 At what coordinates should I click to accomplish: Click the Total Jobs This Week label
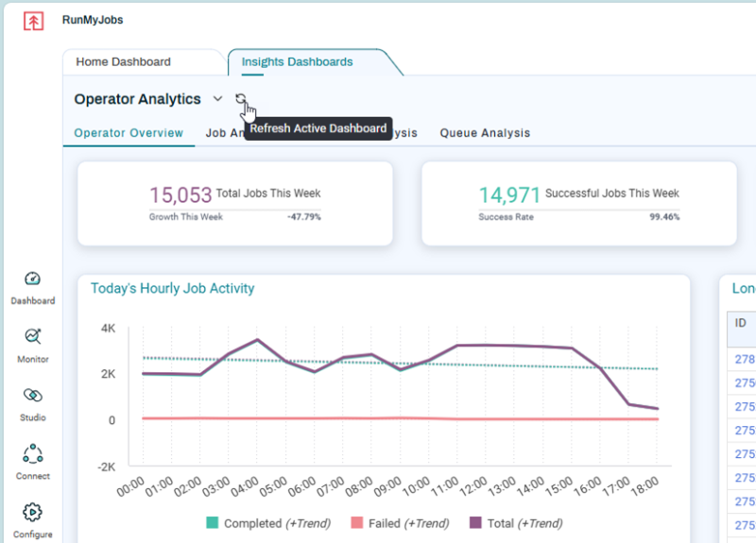268,194
